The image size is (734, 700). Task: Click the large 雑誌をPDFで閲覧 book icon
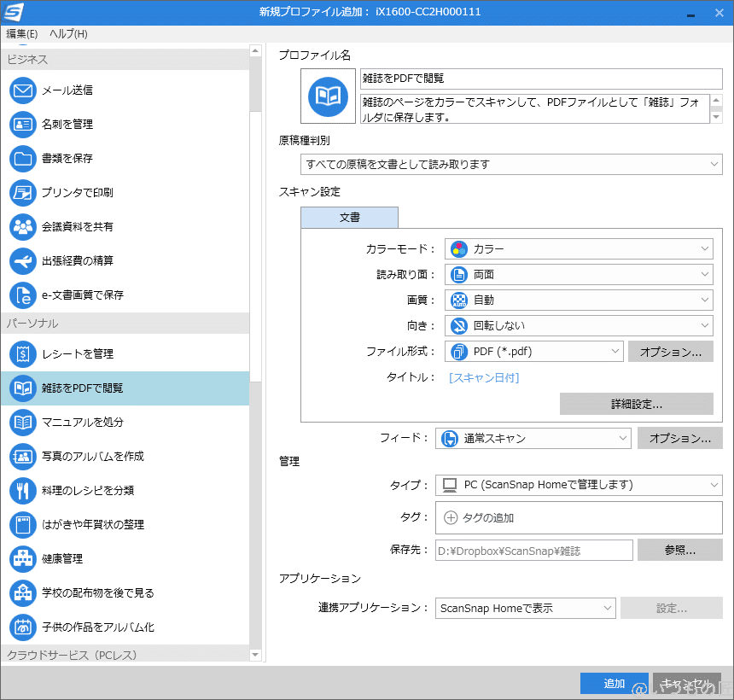click(x=328, y=97)
